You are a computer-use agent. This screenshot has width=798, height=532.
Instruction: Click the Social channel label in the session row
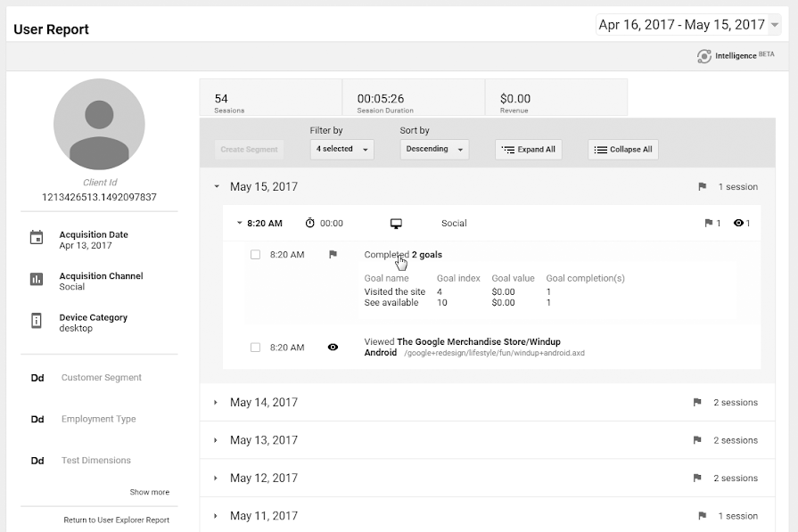(x=454, y=224)
